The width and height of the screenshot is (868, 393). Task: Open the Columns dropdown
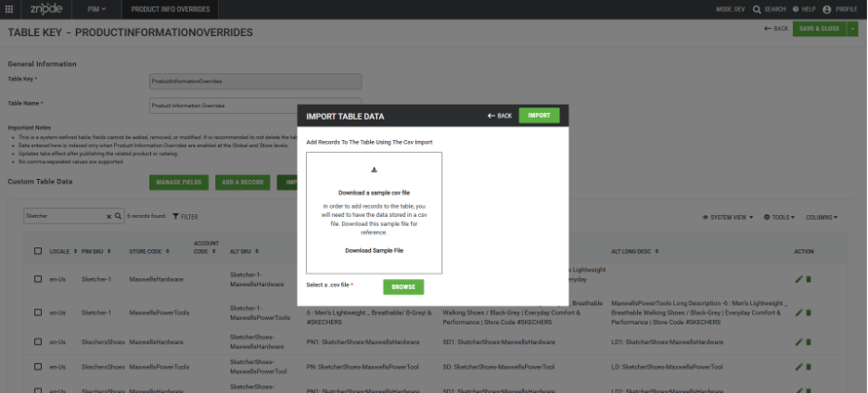click(822, 218)
